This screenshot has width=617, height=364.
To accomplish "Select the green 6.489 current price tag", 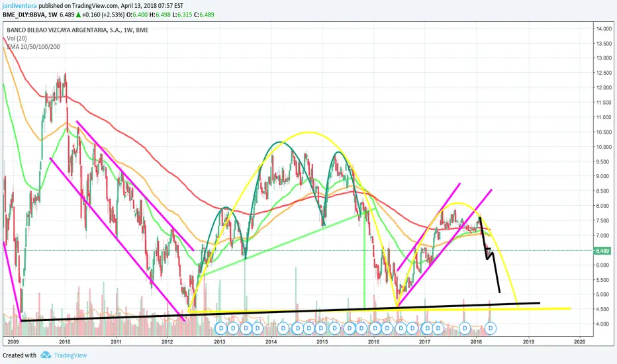I will [602, 251].
